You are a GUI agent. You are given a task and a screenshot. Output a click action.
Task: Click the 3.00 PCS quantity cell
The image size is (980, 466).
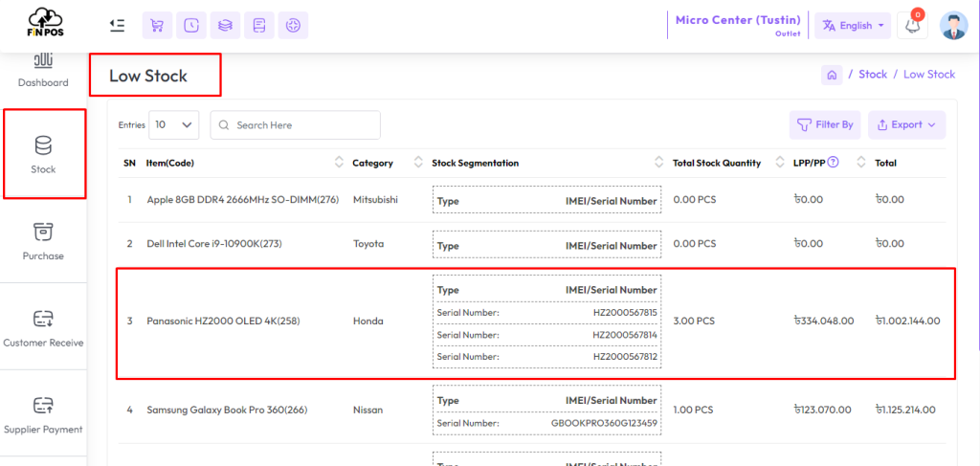click(x=694, y=322)
